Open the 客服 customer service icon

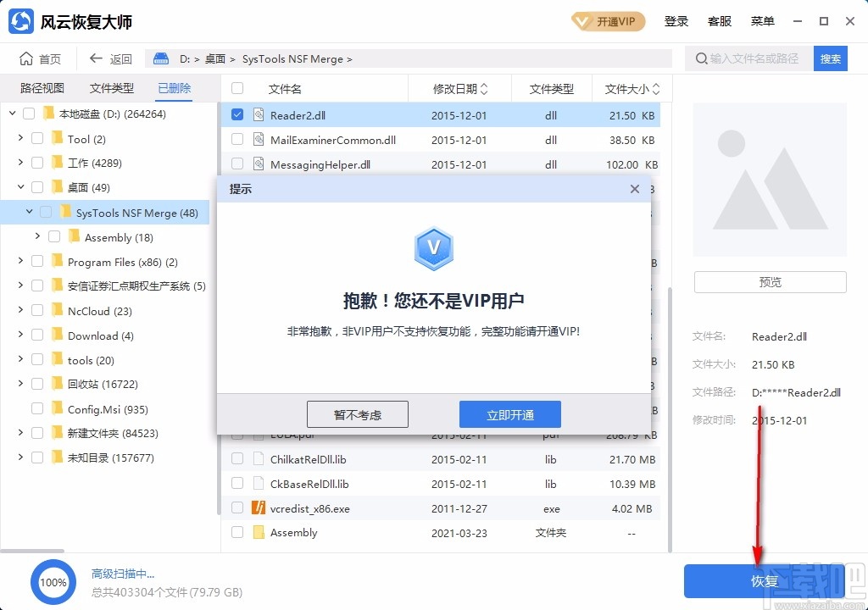720,21
